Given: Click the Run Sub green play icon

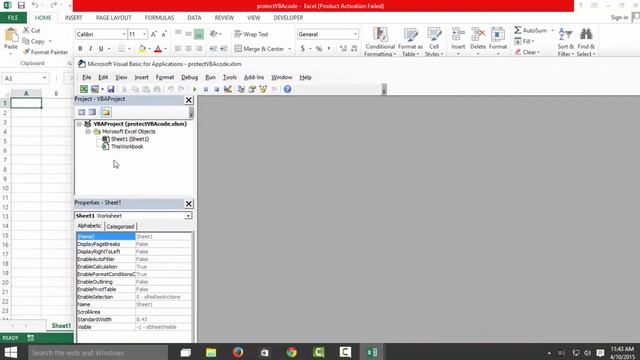Looking at the screenshot, I should pyautogui.click(x=195, y=89).
